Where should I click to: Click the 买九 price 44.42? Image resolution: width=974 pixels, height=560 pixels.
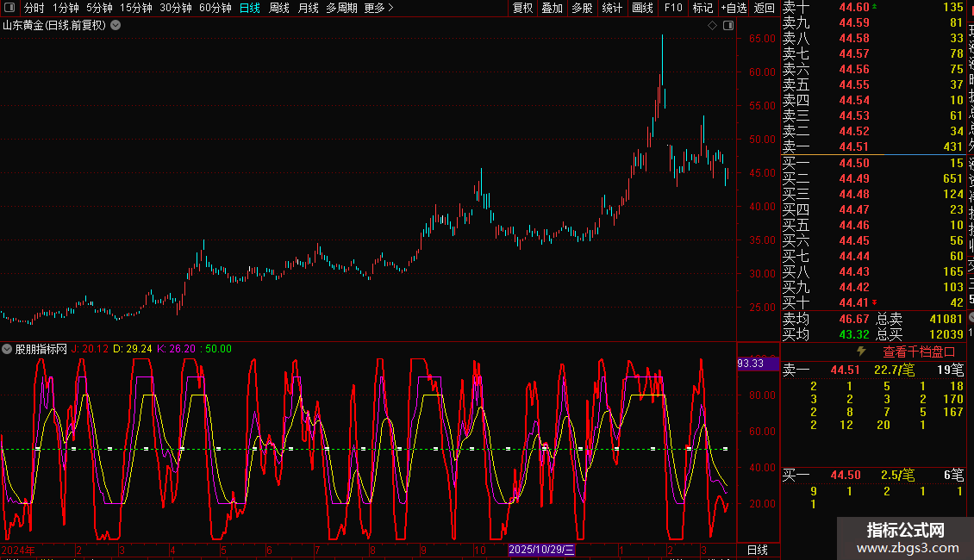pos(854,287)
